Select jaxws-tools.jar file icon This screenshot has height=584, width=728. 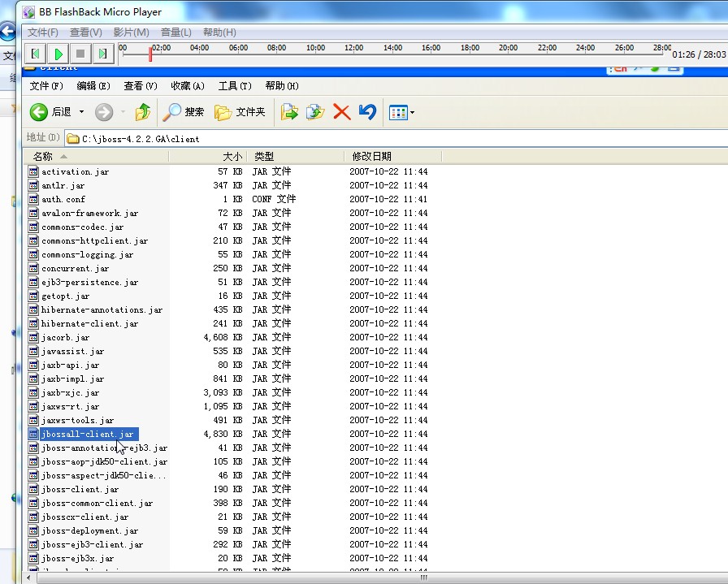33,421
